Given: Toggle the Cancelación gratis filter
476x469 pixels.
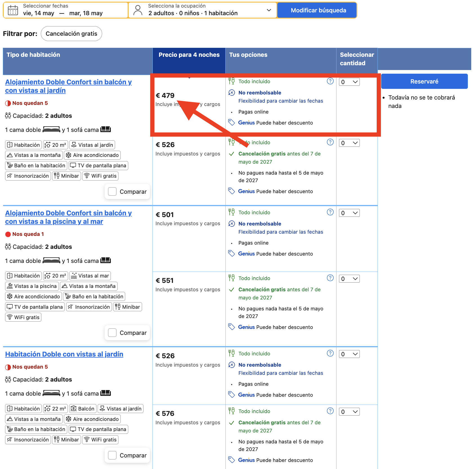Looking at the screenshot, I should [x=71, y=34].
